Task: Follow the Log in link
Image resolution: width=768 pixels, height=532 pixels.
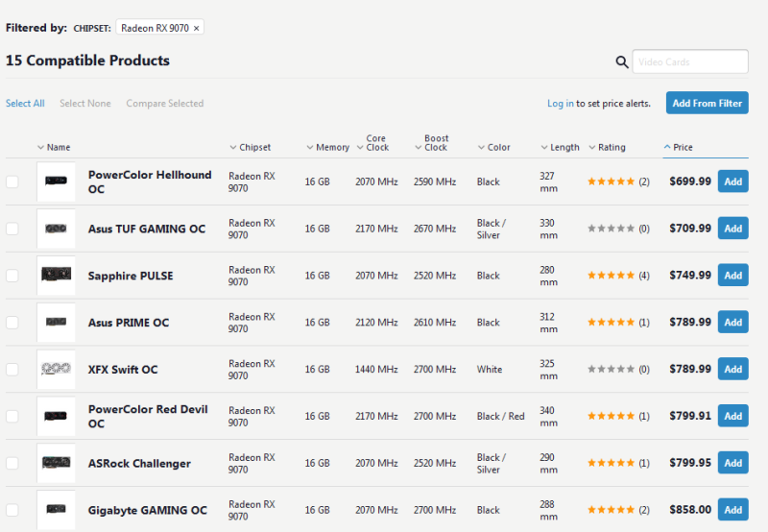Action: tap(561, 104)
